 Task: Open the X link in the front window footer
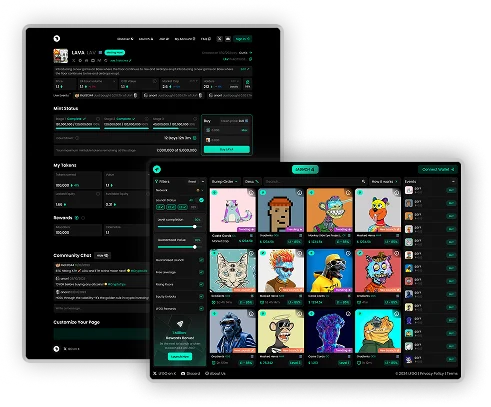point(165,374)
